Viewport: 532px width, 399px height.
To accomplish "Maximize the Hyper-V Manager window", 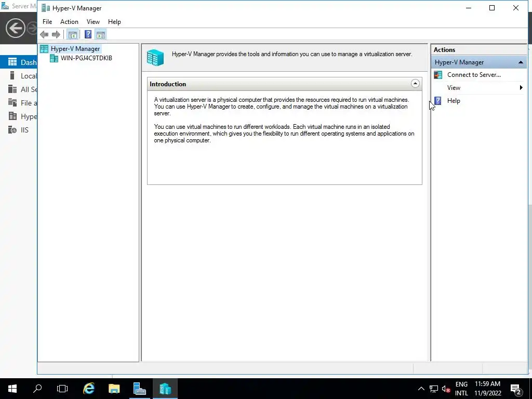I will (492, 8).
